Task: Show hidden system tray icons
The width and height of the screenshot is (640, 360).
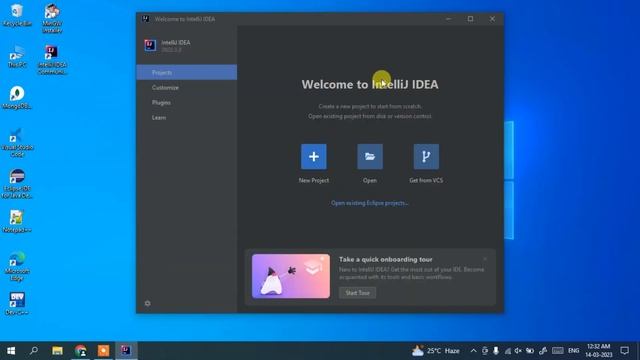Action: 473,351
